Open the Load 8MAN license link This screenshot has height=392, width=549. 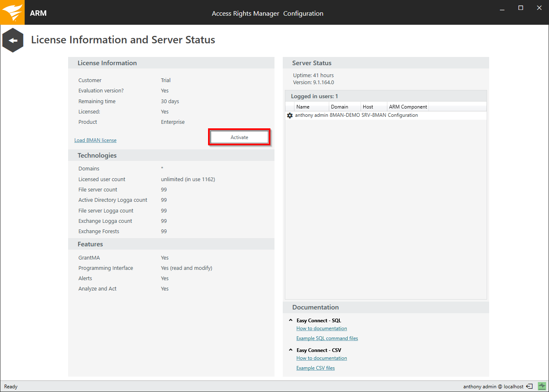pyautogui.click(x=95, y=140)
